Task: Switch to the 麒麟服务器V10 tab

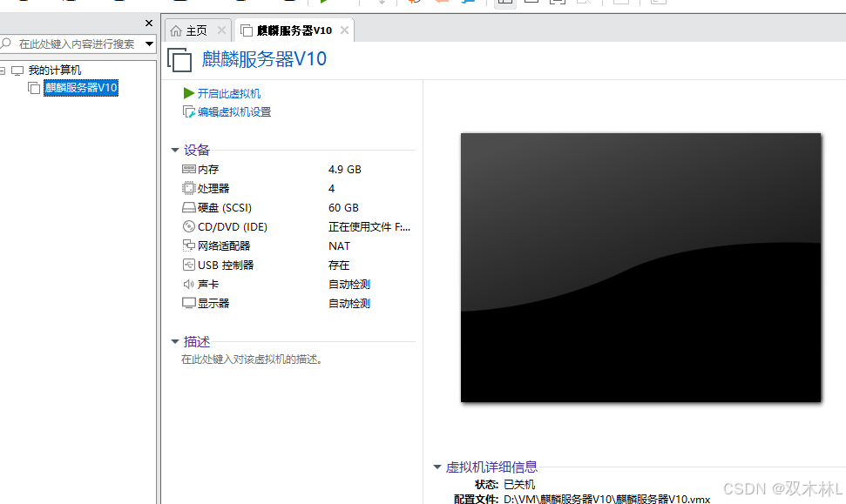Action: click(x=294, y=30)
